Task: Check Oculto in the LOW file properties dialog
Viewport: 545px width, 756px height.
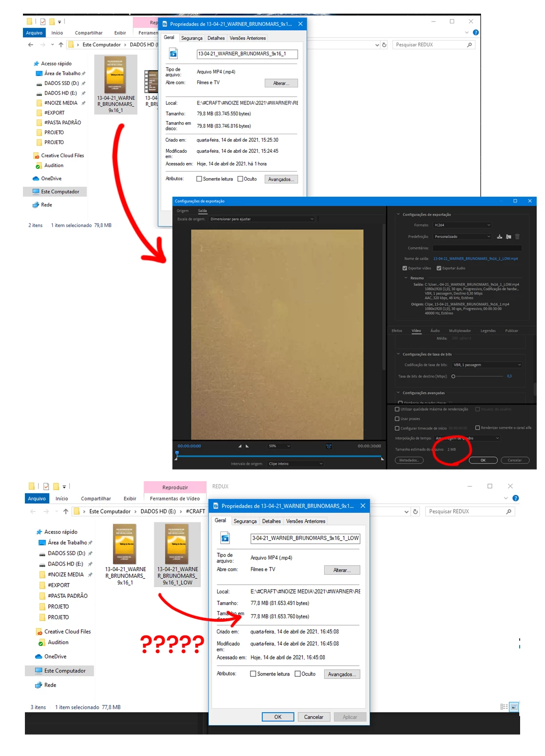Action: pos(297,674)
